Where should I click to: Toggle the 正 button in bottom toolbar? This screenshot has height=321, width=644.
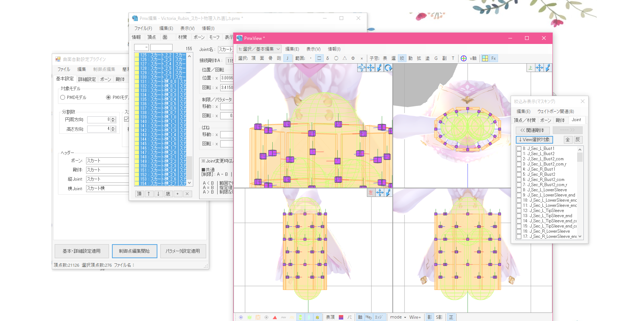point(451,317)
